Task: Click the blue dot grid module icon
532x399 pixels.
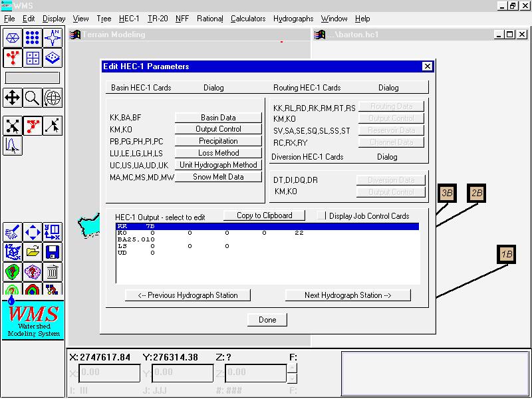Action: click(32, 38)
